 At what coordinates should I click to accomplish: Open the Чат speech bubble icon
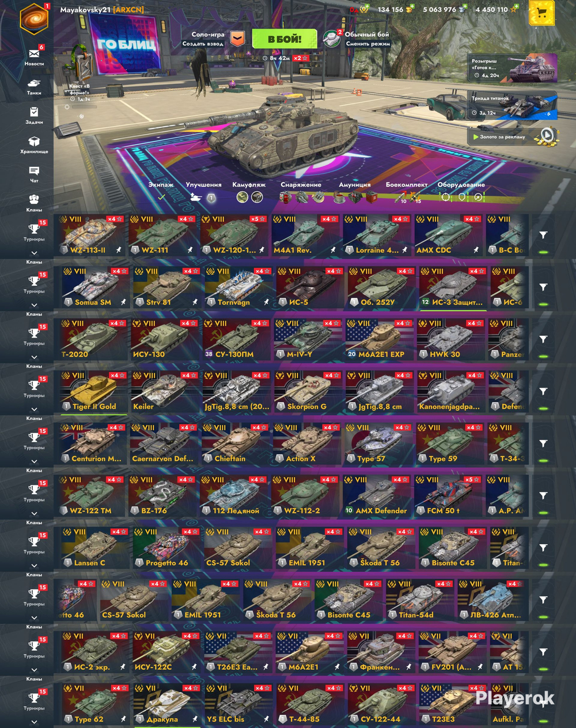[x=34, y=170]
